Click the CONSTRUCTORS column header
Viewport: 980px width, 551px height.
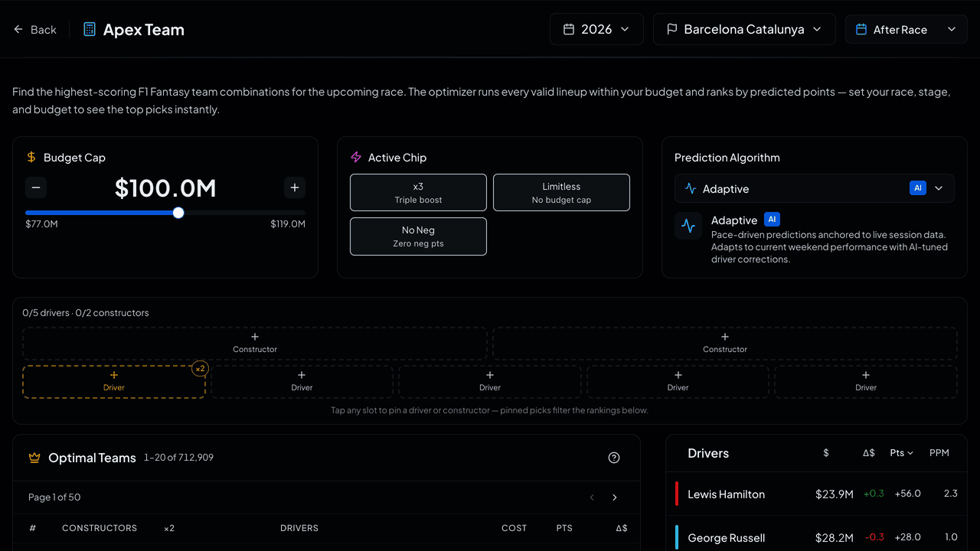[x=100, y=528]
